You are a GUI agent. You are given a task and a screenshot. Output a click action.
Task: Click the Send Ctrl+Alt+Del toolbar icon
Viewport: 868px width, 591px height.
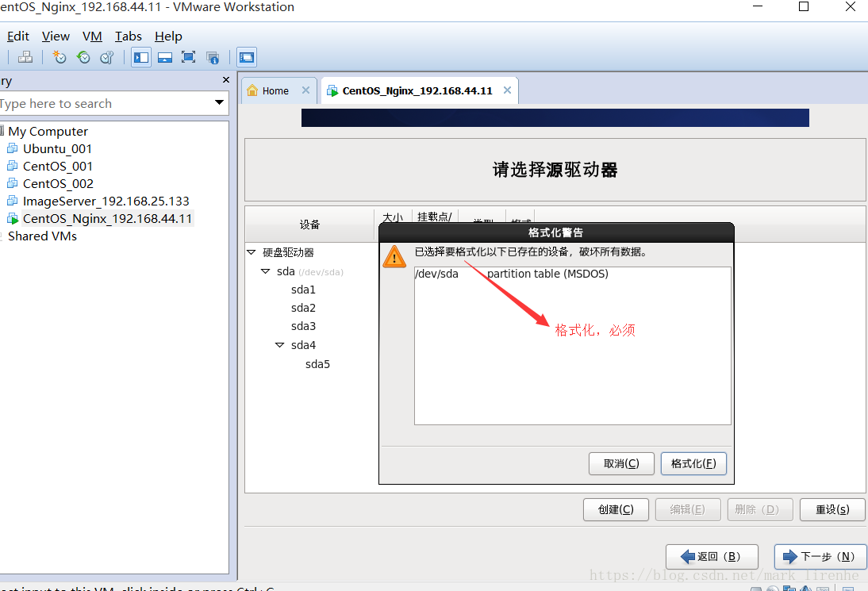pos(25,57)
